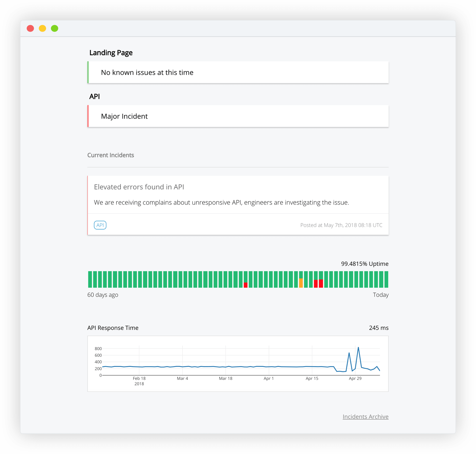Screen dimensions: 476x454
Task: Click the orange partial-outage uptime bar
Action: click(301, 283)
